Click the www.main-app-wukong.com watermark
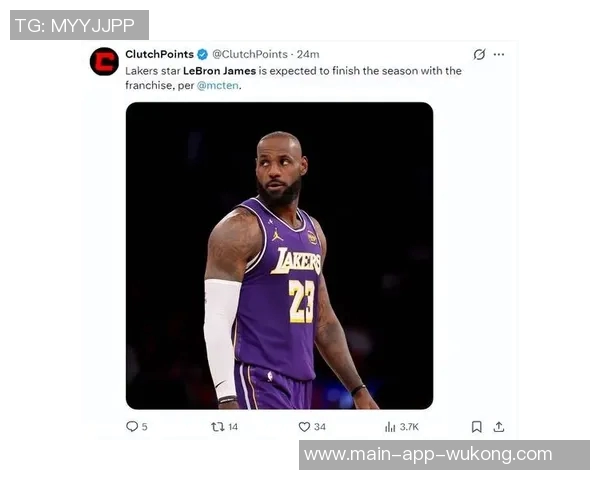Screen dimensions: 600x480 (x=427, y=455)
